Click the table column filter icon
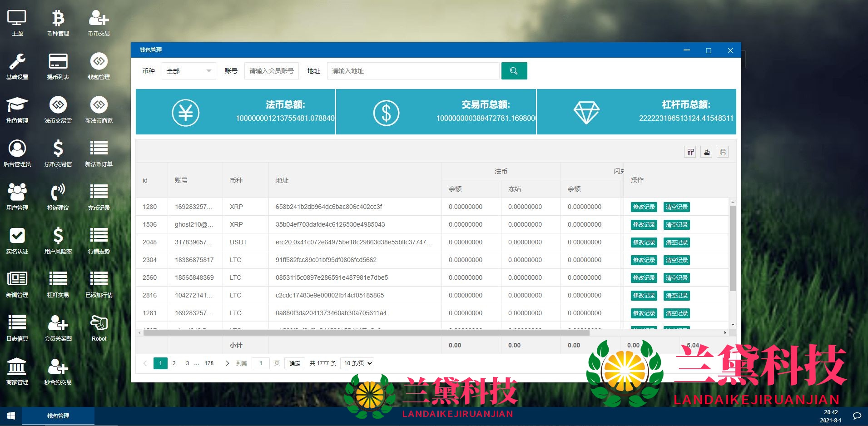868x426 pixels. [690, 152]
